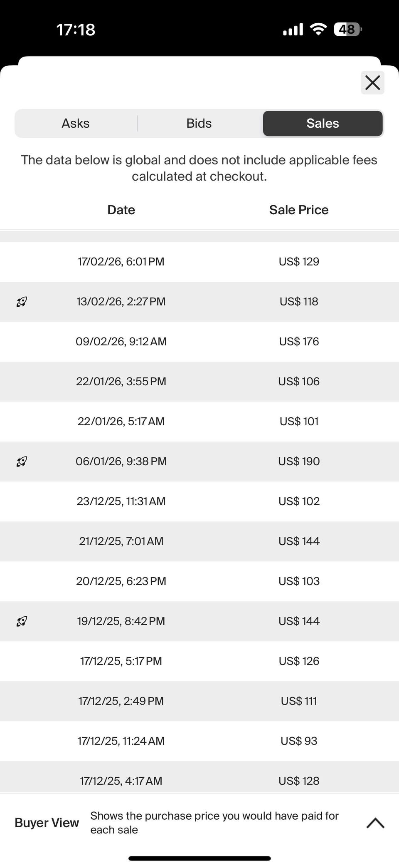Tap the battery indicator showing 48
Viewport: 399px width, 868px height.
click(347, 30)
